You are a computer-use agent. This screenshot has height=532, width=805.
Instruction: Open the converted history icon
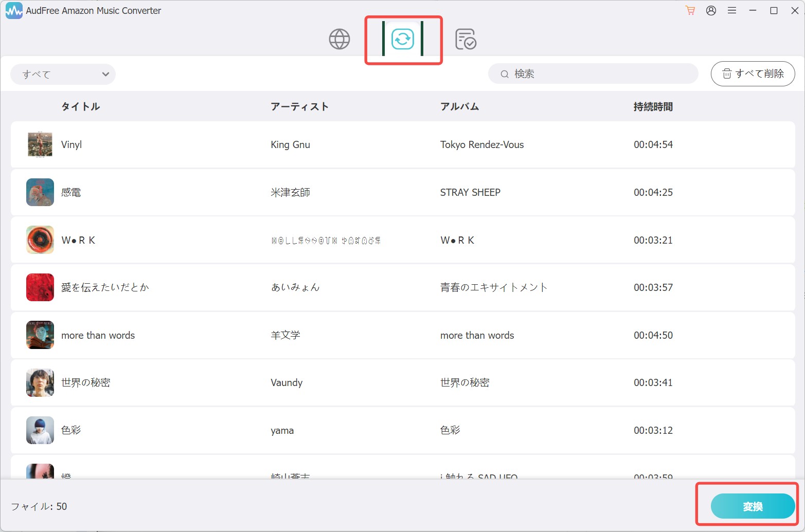click(x=466, y=39)
